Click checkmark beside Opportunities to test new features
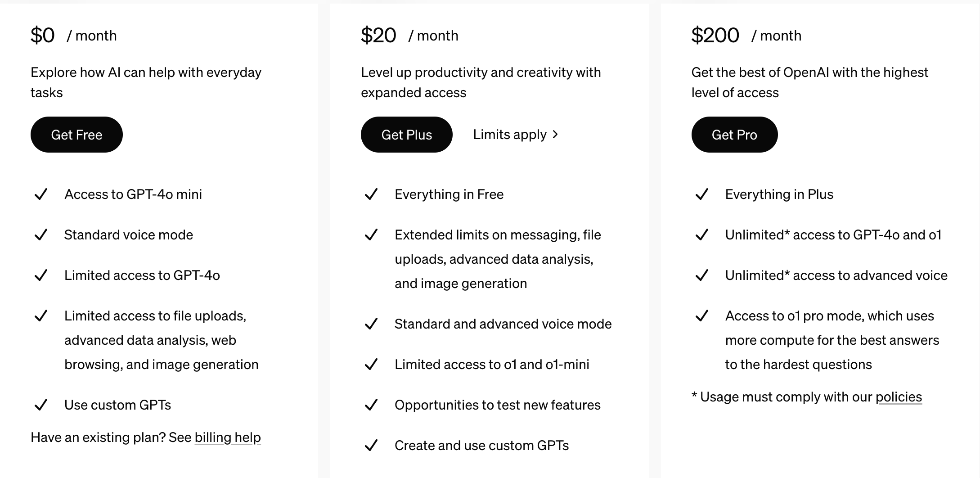980x478 pixels. click(371, 405)
